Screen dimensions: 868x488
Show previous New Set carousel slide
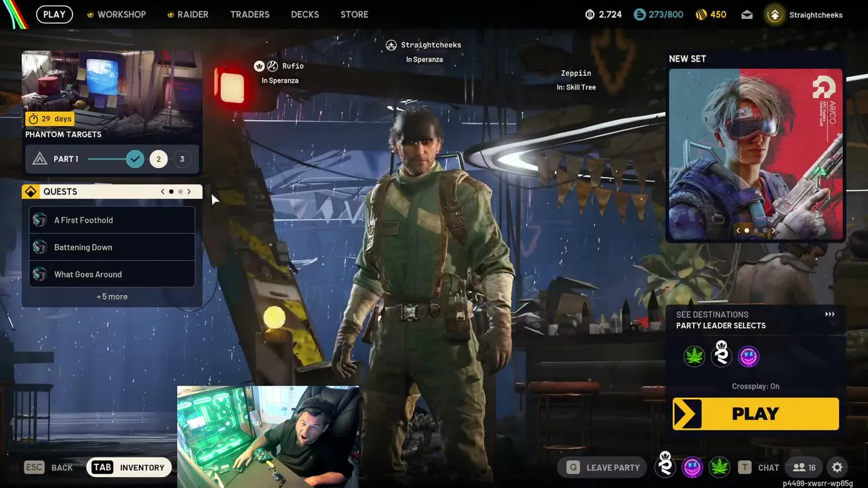(x=738, y=230)
